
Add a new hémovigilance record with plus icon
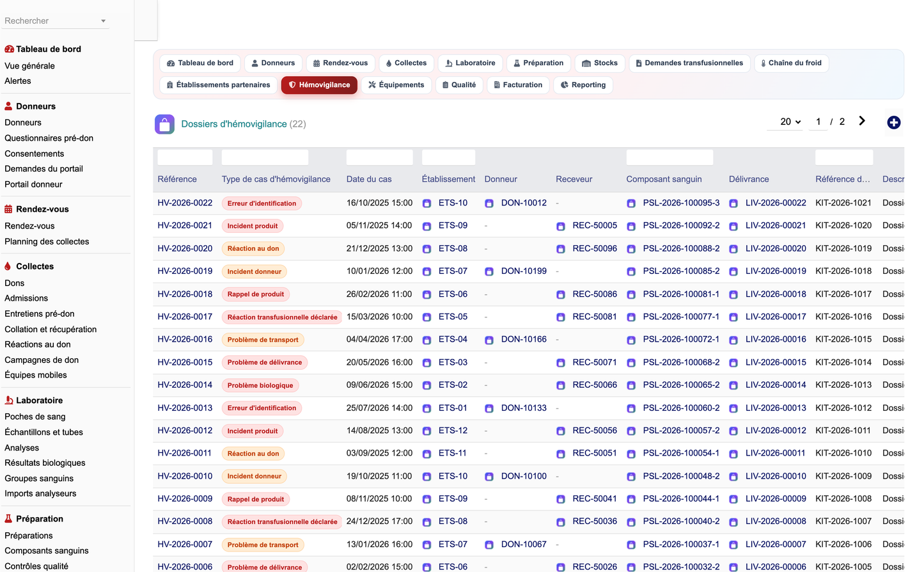893,122
